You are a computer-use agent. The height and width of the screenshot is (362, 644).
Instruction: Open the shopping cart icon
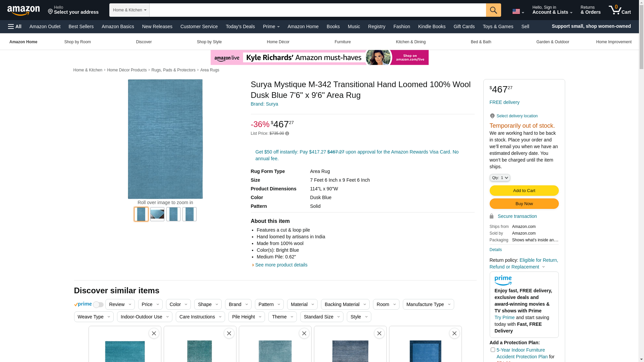click(619, 10)
